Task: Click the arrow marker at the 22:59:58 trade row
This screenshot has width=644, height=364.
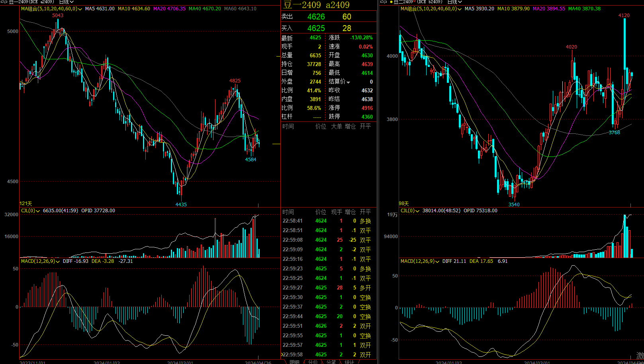Action: point(282,354)
